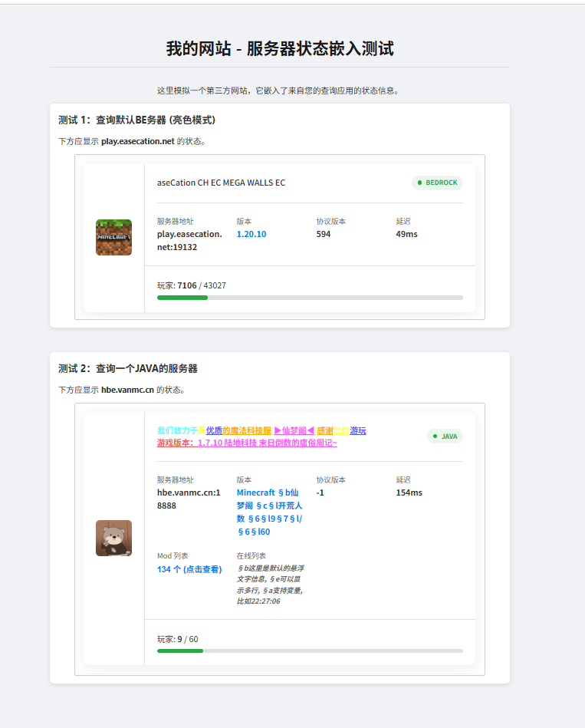Click the BEDROCK status badge
Image resolution: width=585 pixels, height=728 pixels.
437,183
